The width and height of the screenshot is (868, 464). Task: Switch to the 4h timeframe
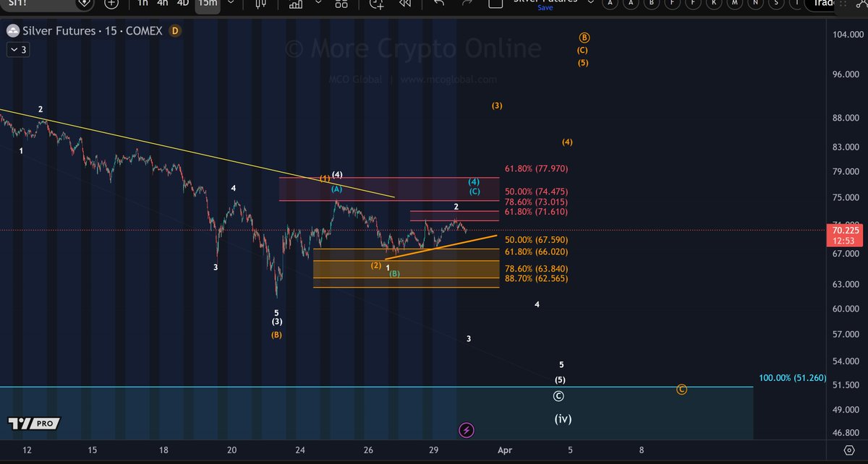pos(163,3)
